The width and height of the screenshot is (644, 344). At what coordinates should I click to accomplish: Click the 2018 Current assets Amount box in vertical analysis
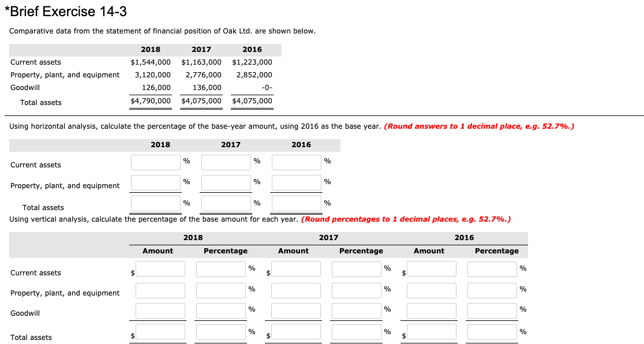pos(160,268)
